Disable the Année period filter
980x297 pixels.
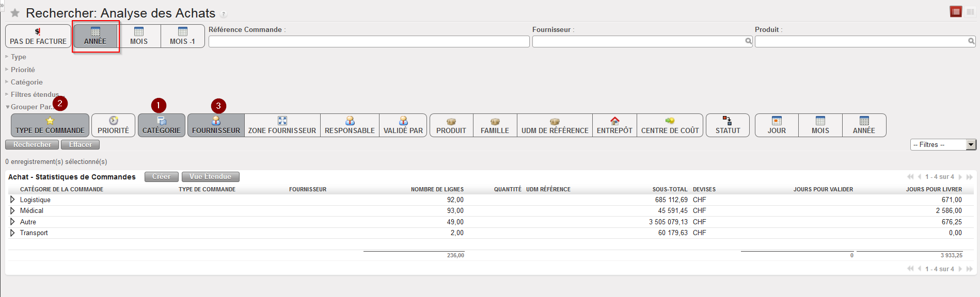(95, 36)
